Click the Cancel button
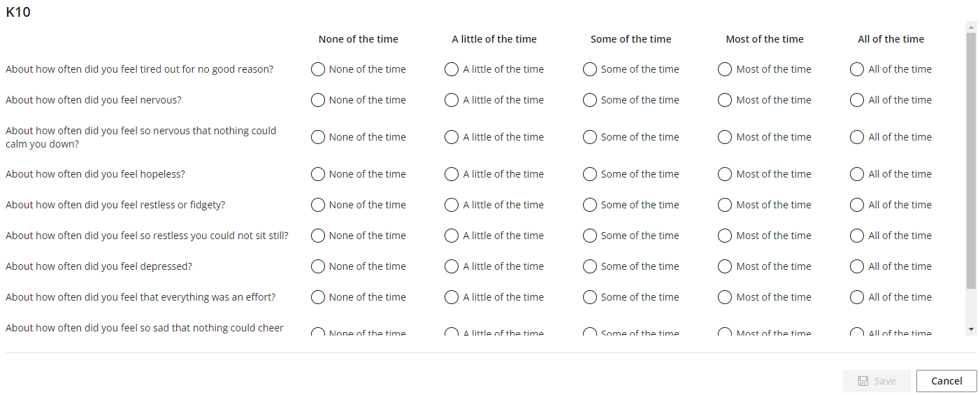This screenshot has width=980, height=395. click(x=946, y=381)
